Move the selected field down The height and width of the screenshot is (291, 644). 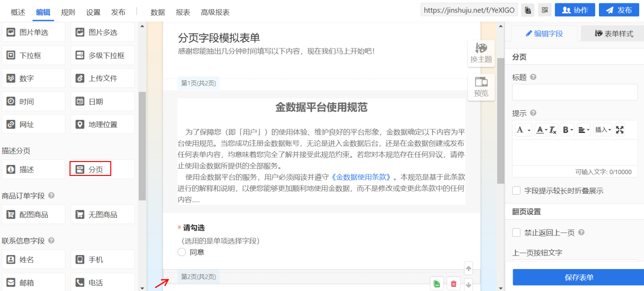(469, 284)
